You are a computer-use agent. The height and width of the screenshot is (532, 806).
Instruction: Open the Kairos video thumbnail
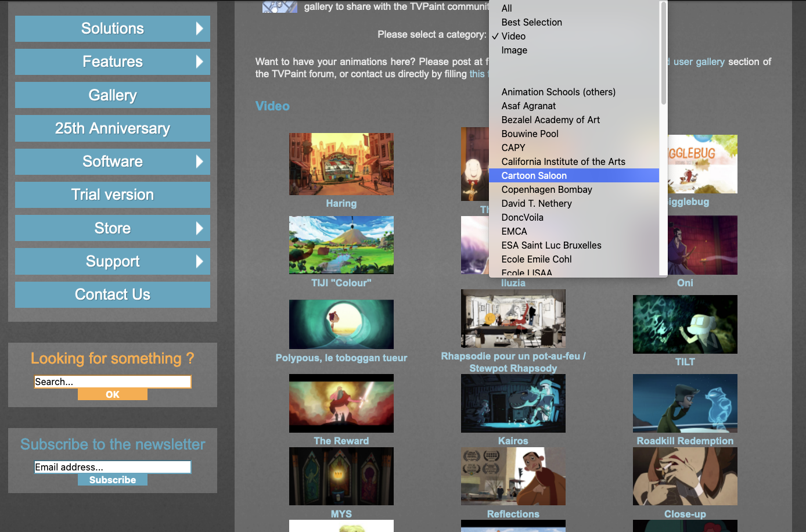(x=513, y=403)
